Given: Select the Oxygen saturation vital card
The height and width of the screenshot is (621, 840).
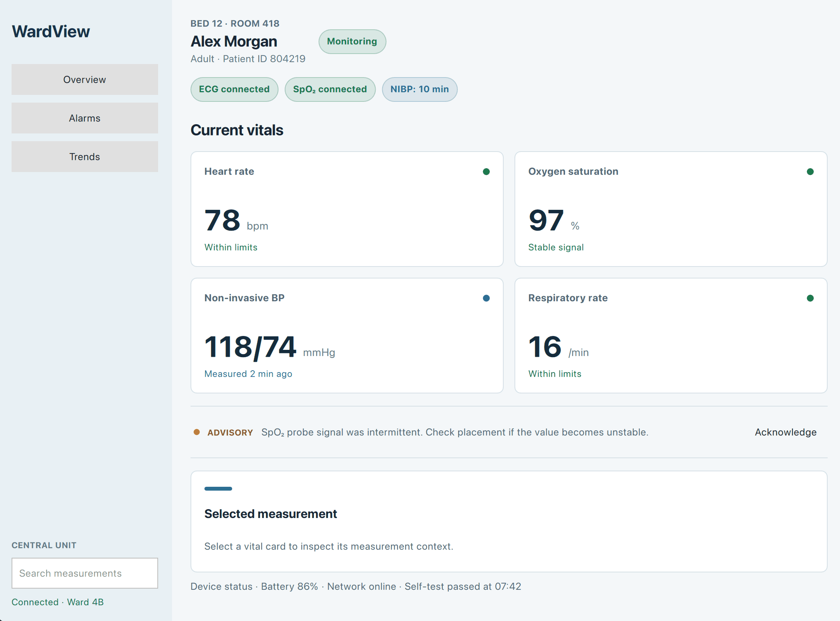Looking at the screenshot, I should 671,209.
